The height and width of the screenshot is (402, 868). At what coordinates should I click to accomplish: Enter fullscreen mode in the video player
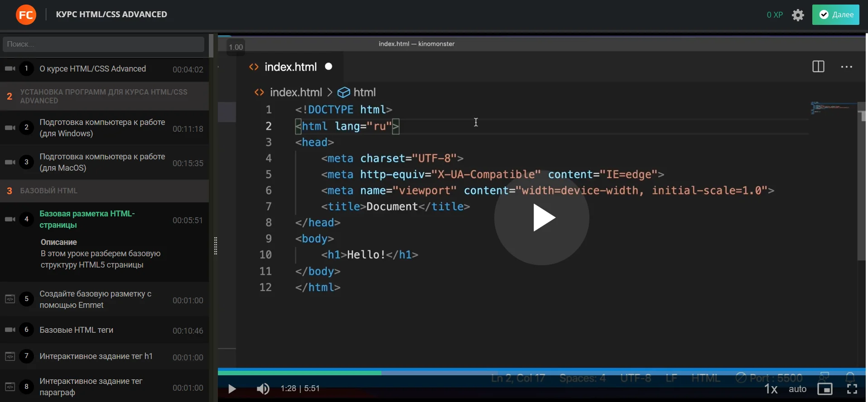[x=852, y=389]
